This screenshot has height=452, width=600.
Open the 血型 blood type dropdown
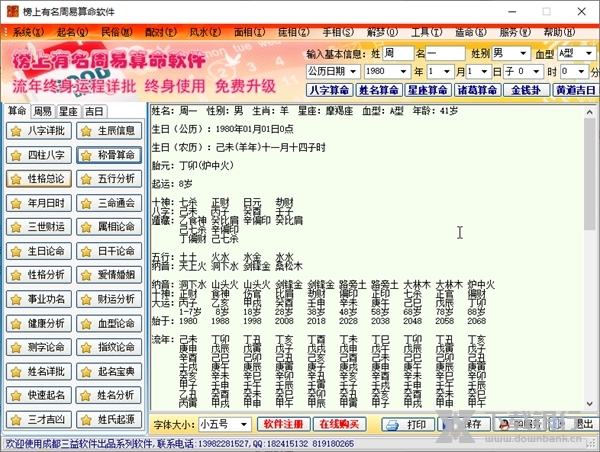(589, 53)
